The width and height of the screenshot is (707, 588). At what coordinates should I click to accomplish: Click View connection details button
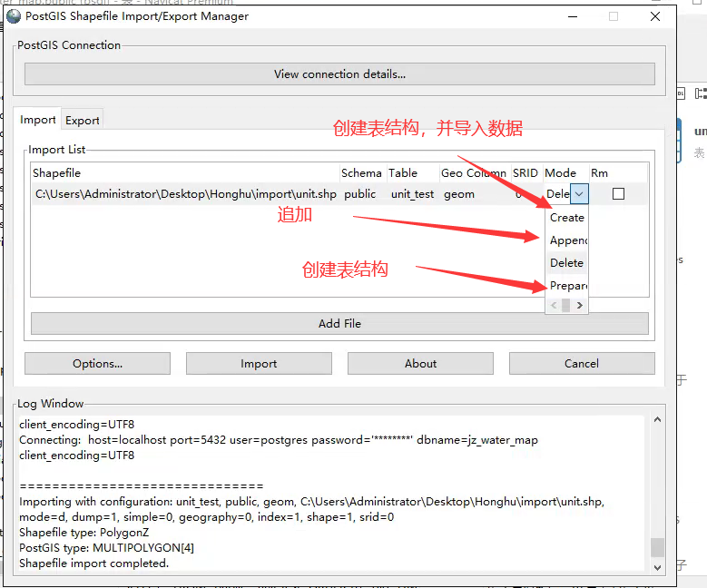coord(339,74)
